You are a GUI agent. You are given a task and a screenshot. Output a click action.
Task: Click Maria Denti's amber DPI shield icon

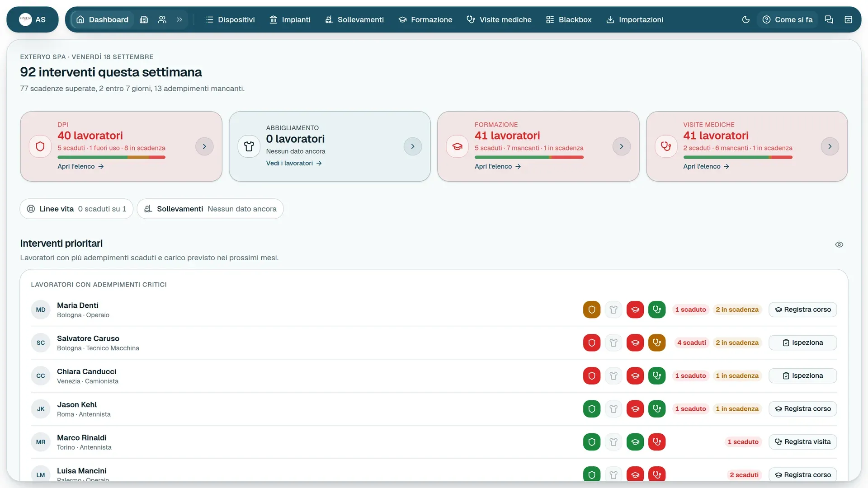(x=592, y=310)
